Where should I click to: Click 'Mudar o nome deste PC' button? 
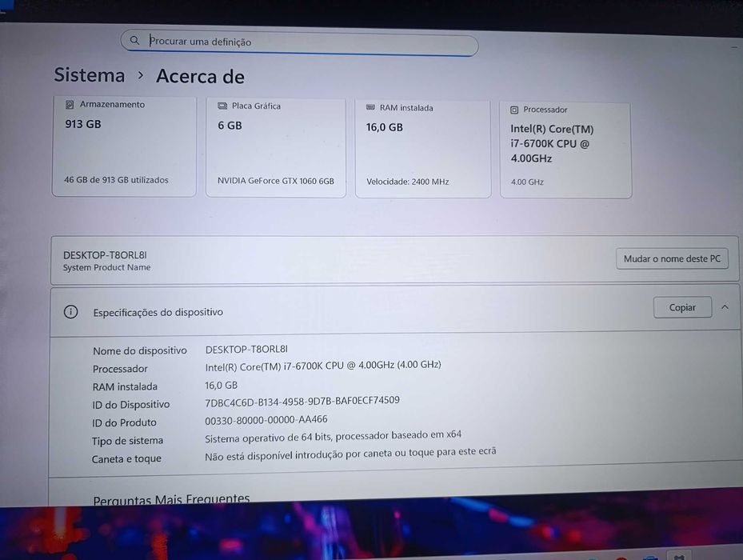(x=672, y=259)
